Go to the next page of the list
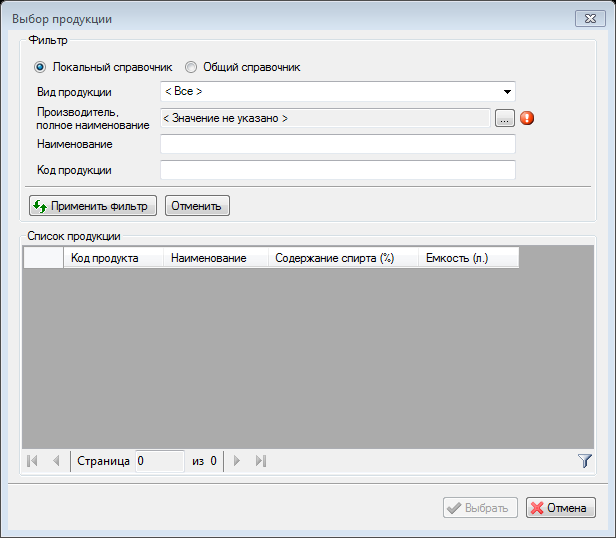This screenshot has height=538, width=616. 236,461
